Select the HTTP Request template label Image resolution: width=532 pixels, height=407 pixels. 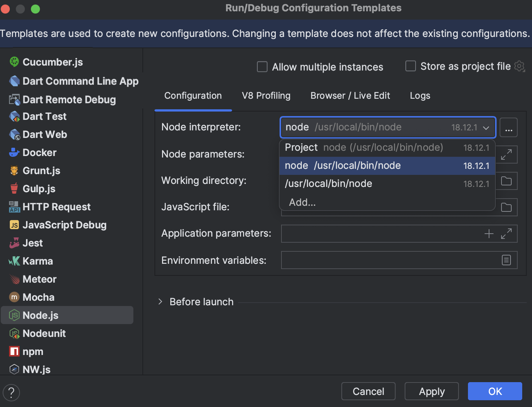pos(57,207)
